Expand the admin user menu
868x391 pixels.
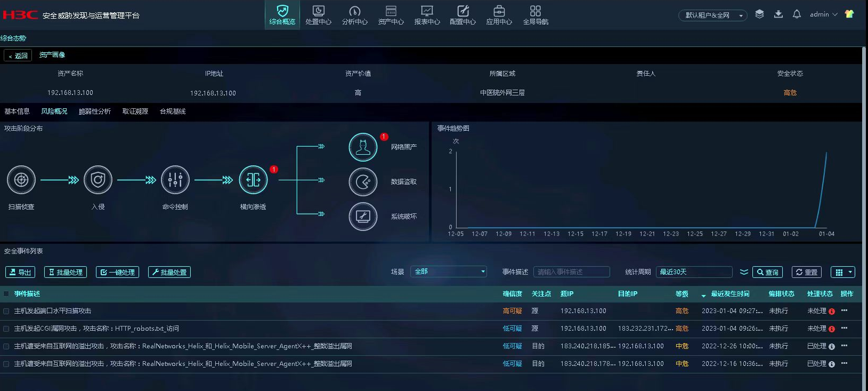click(x=824, y=14)
